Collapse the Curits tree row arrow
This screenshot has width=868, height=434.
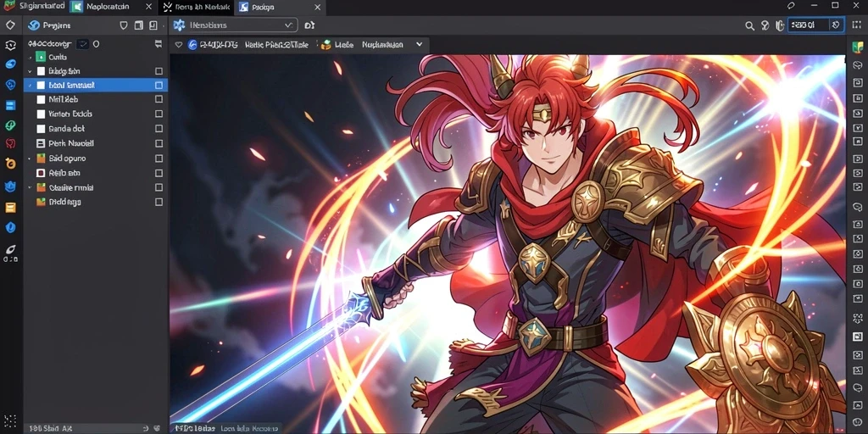[x=30, y=57]
